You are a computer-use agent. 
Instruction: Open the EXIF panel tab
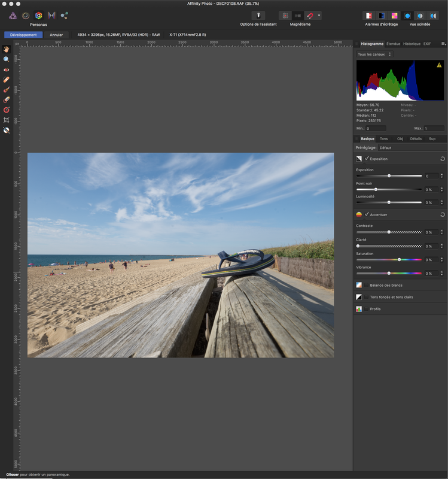coord(427,44)
